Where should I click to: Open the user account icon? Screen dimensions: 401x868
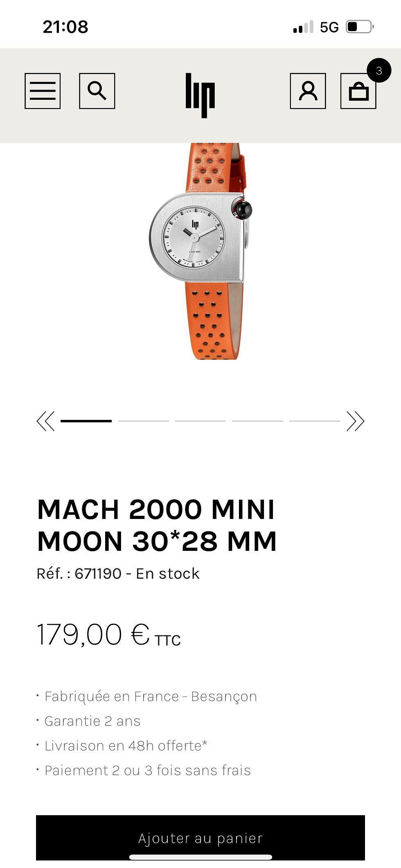(x=308, y=91)
